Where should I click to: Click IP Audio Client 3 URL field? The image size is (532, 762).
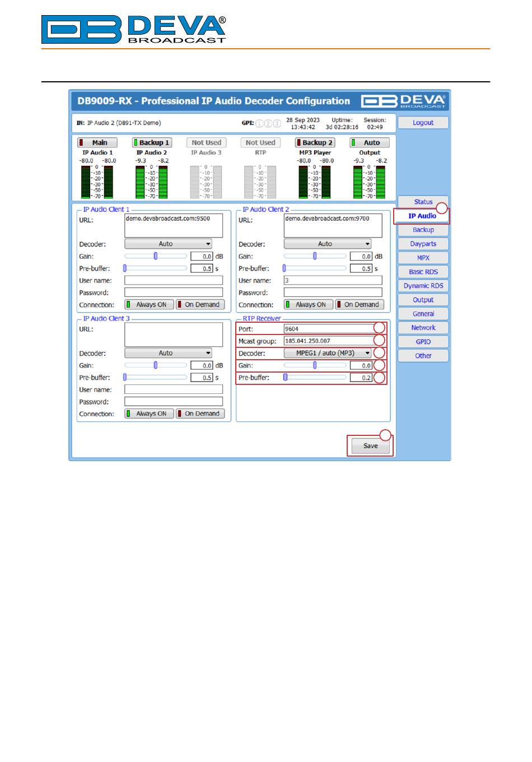(174, 334)
